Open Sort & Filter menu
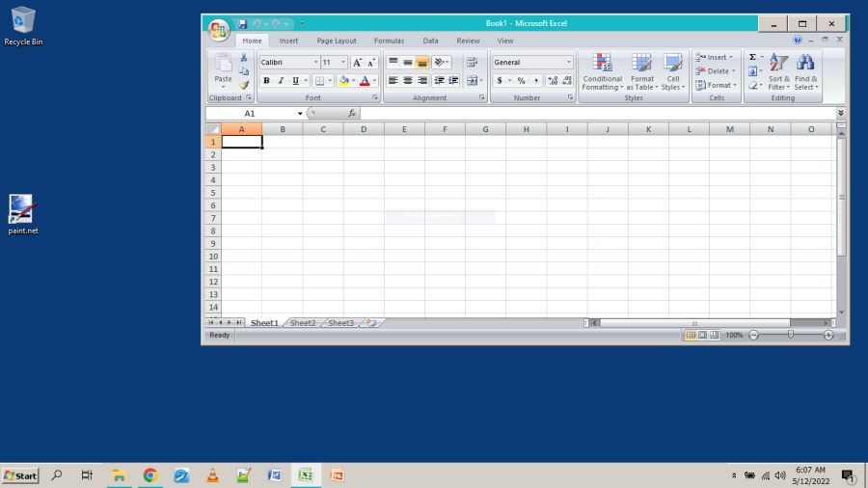Screen dimensions: 868x488 click(779, 72)
